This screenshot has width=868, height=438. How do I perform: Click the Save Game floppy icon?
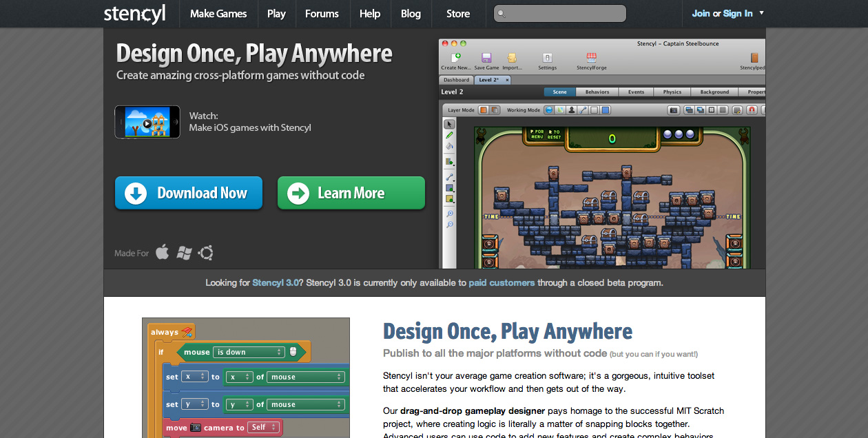click(x=486, y=58)
